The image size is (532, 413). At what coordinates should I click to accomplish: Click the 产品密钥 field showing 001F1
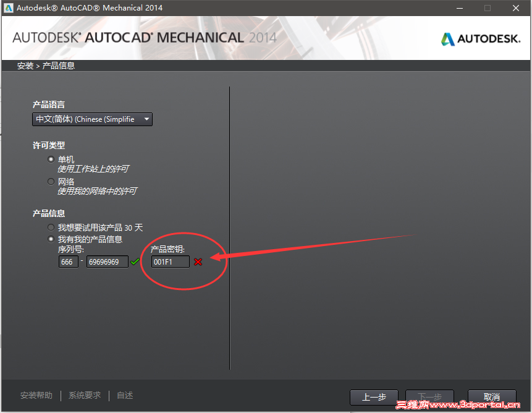171,262
